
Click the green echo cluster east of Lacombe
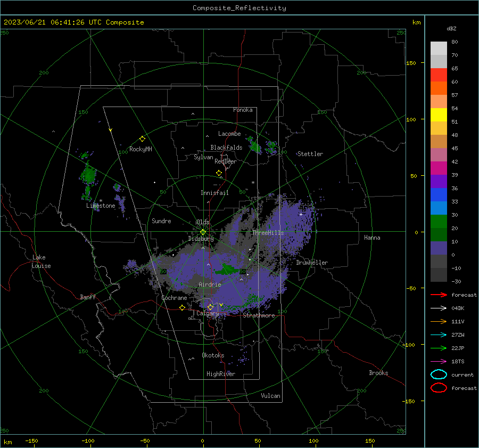[x=254, y=145]
